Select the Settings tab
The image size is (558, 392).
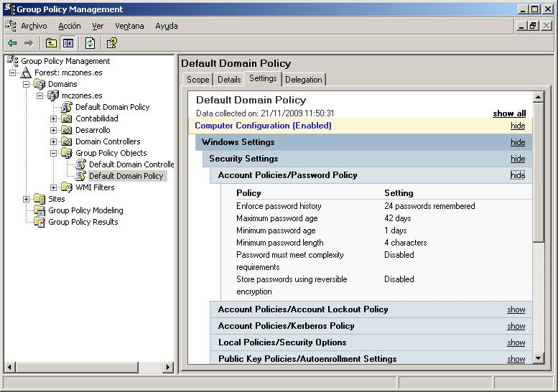pyautogui.click(x=263, y=78)
